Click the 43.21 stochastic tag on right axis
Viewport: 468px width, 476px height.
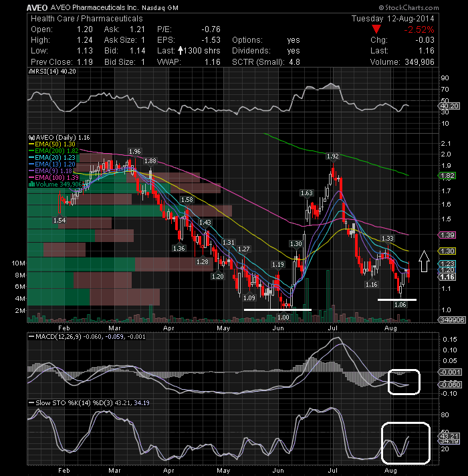(450, 436)
